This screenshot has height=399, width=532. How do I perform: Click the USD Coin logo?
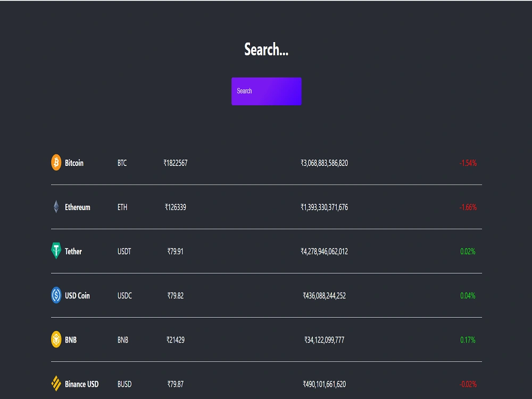(56, 295)
